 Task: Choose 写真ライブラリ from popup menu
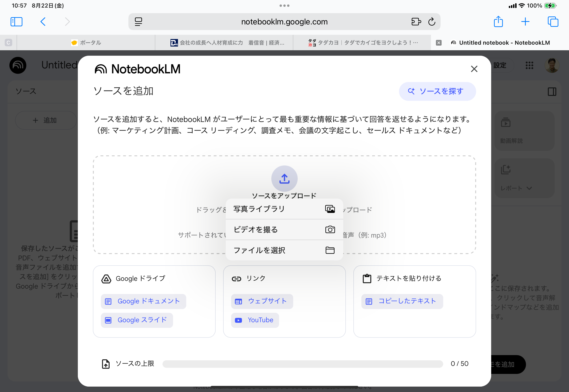[284, 209]
